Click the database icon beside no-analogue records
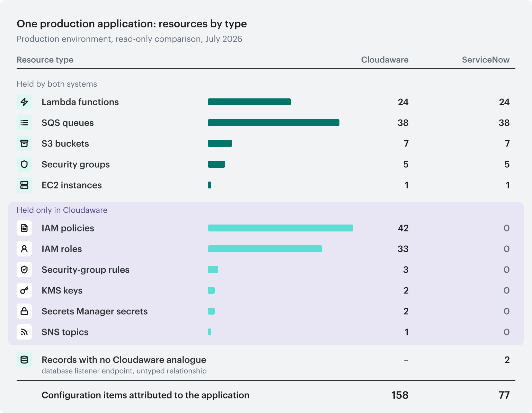 click(x=24, y=360)
